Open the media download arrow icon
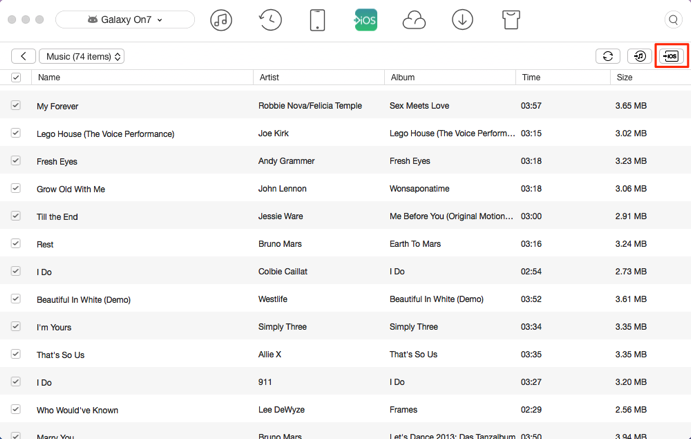Image resolution: width=691 pixels, height=439 pixels. point(462,20)
